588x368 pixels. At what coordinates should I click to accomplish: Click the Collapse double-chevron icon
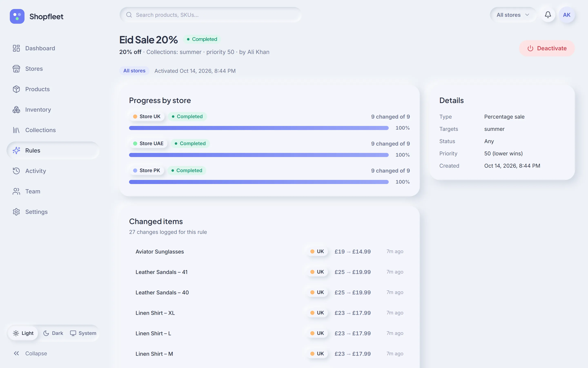click(16, 353)
